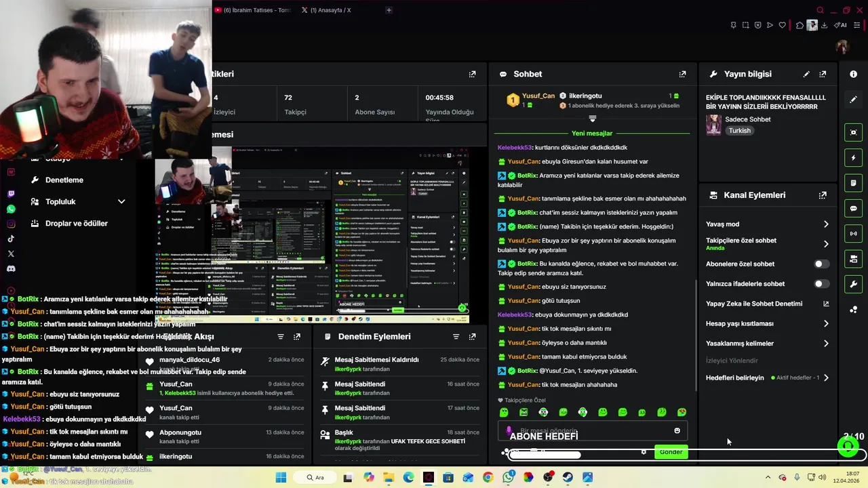Show hidden tray icons chevron
This screenshot has height=488, width=868.
tap(768, 477)
